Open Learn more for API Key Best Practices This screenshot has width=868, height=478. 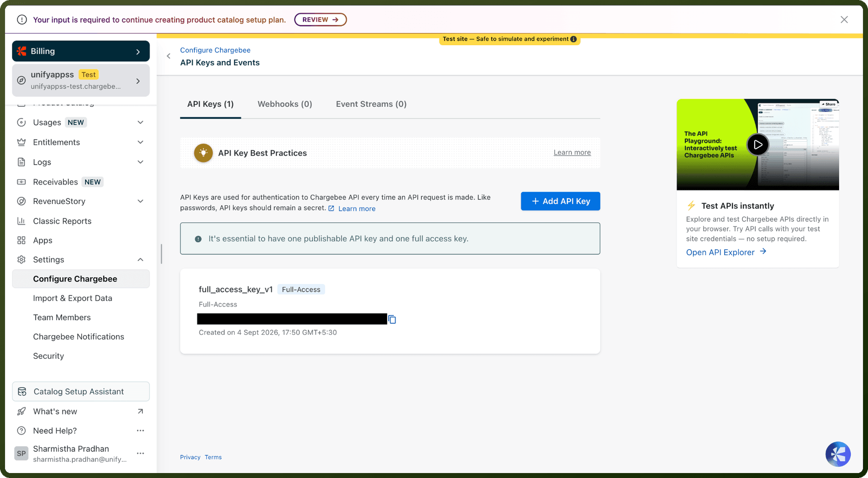click(572, 153)
